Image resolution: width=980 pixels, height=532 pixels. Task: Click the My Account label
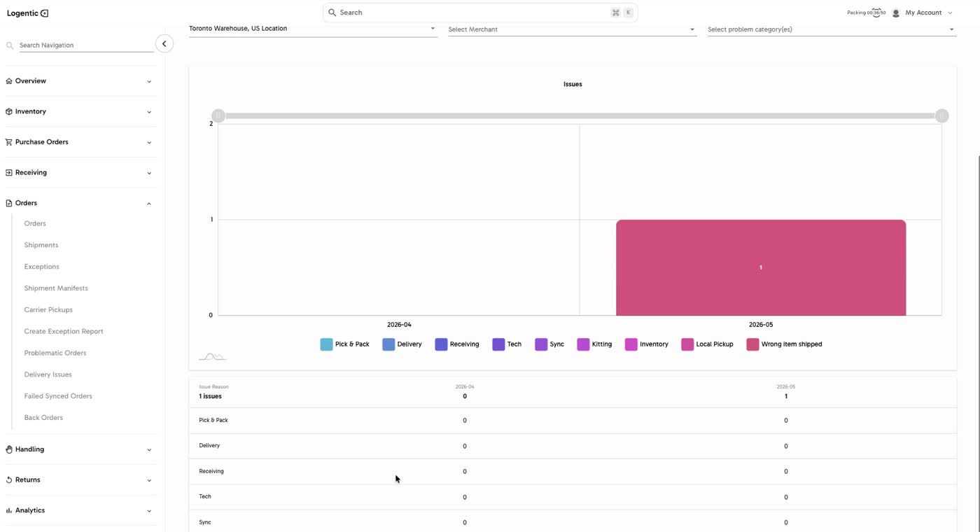tap(923, 13)
